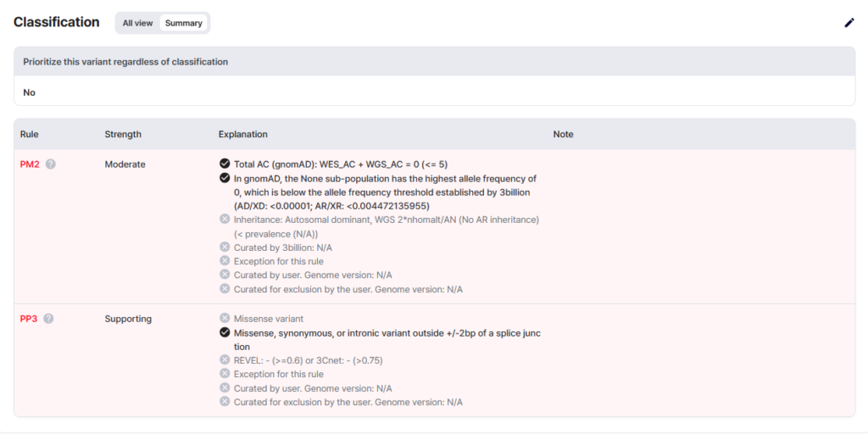The height and width of the screenshot is (434, 868).
Task: Click the Strength column header
Action: click(x=123, y=134)
